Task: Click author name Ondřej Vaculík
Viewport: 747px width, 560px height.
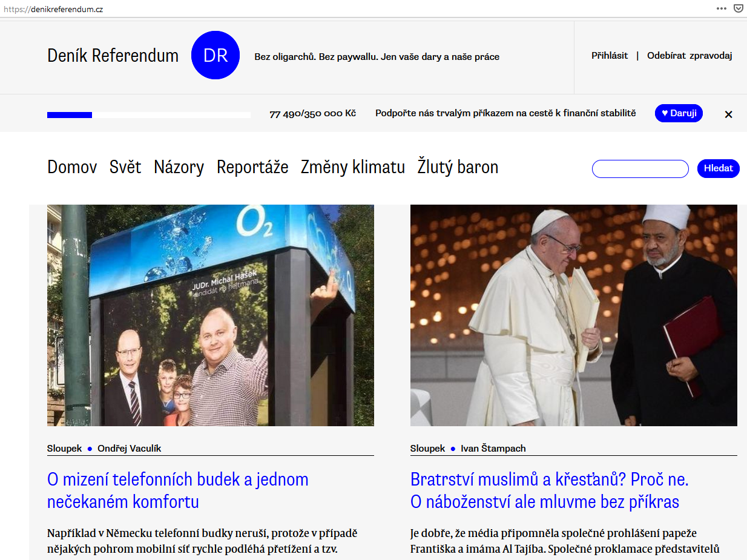Action: tap(130, 449)
